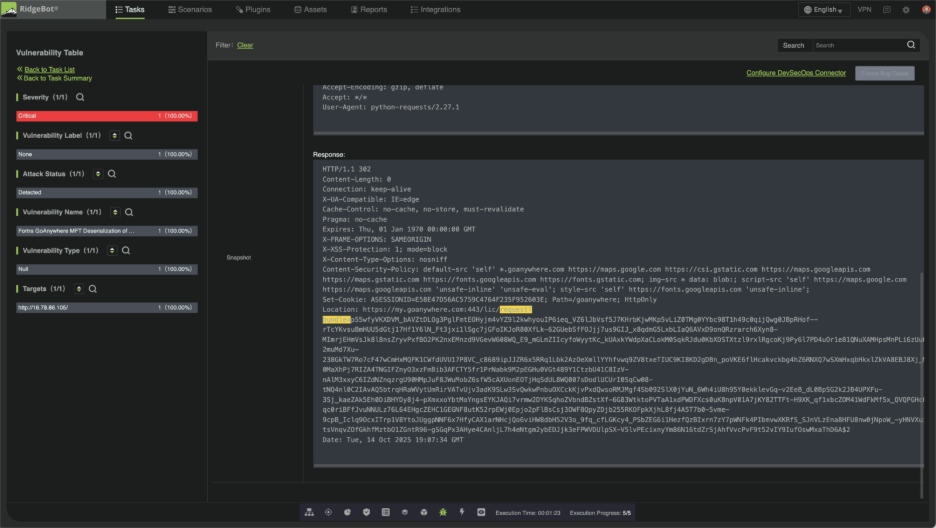Expand sort options for Attack Status
Image resolution: width=936 pixels, height=528 pixels.
(99, 174)
